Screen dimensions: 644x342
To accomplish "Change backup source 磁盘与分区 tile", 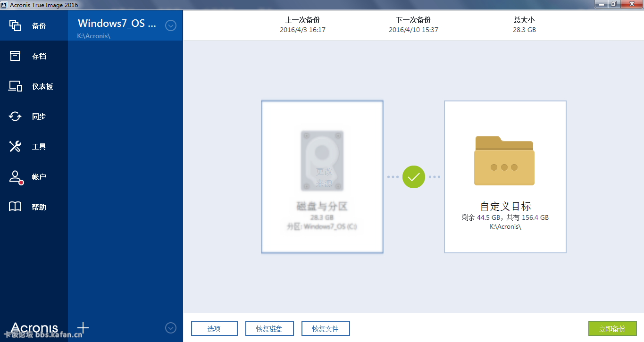I will [322, 177].
